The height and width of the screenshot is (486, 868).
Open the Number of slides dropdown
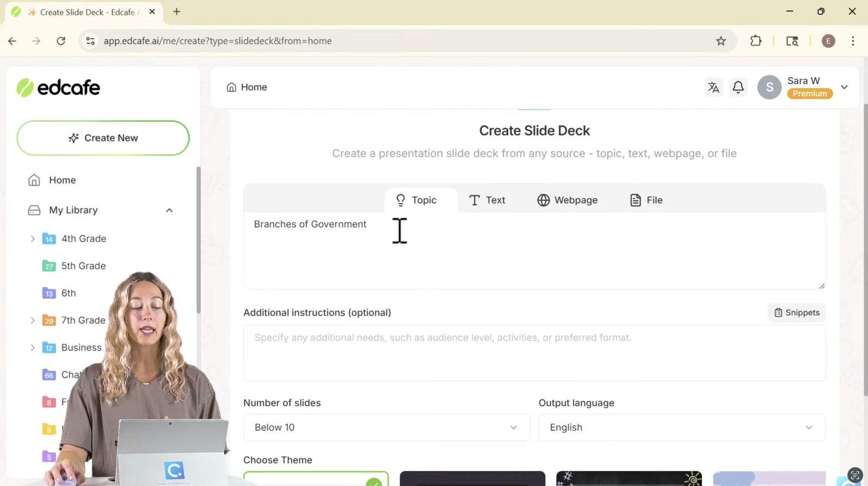[x=386, y=427]
